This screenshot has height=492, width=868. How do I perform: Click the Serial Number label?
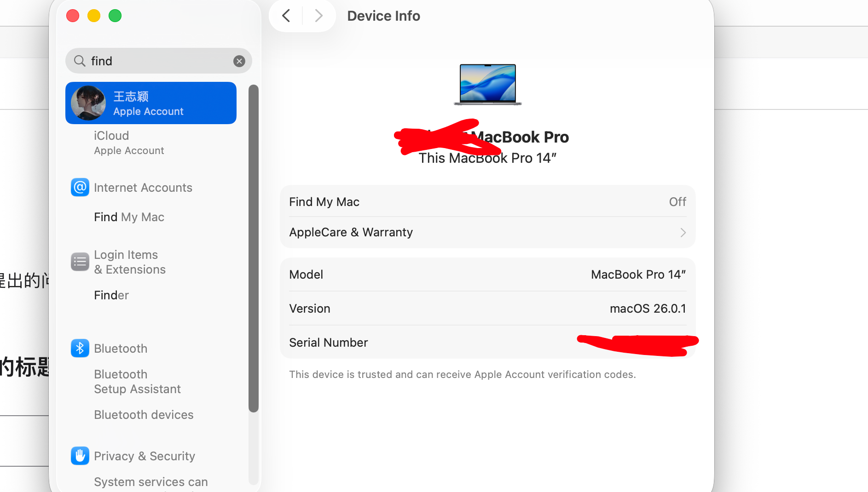click(x=329, y=343)
